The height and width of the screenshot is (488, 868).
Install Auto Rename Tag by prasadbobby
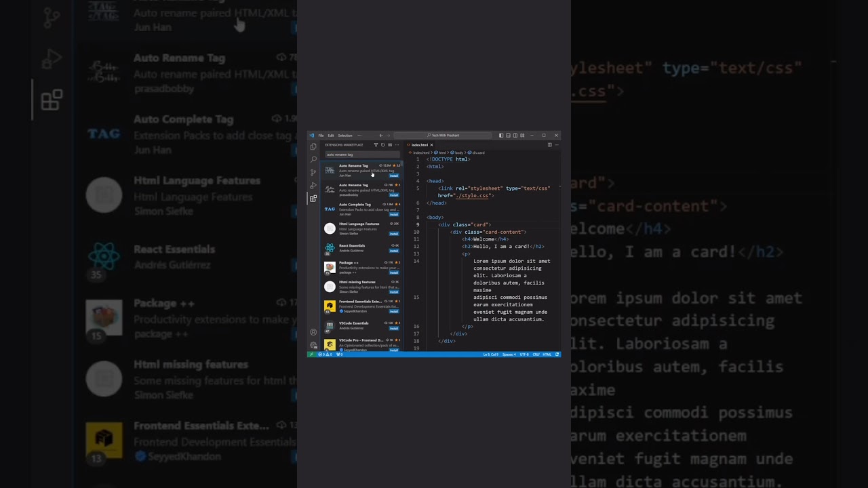(394, 195)
